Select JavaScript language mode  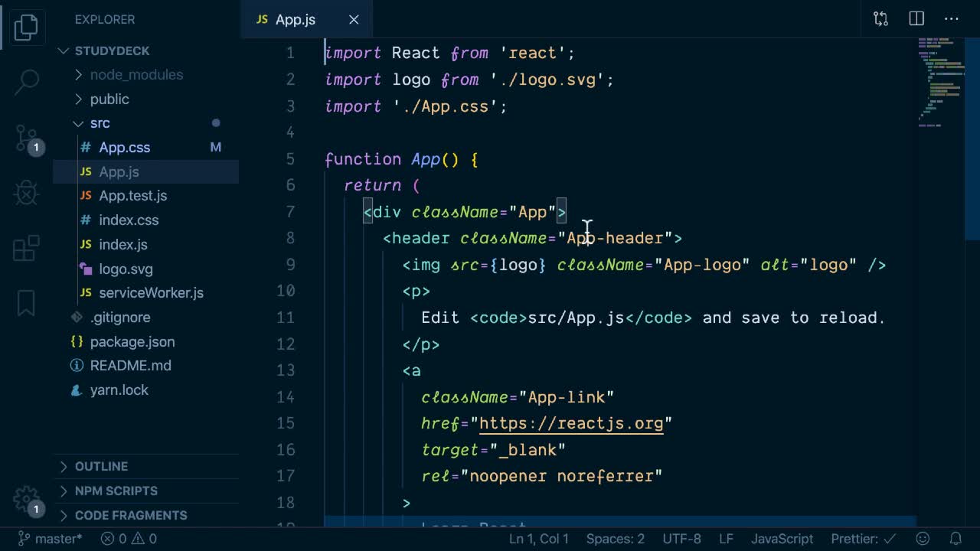pos(782,539)
